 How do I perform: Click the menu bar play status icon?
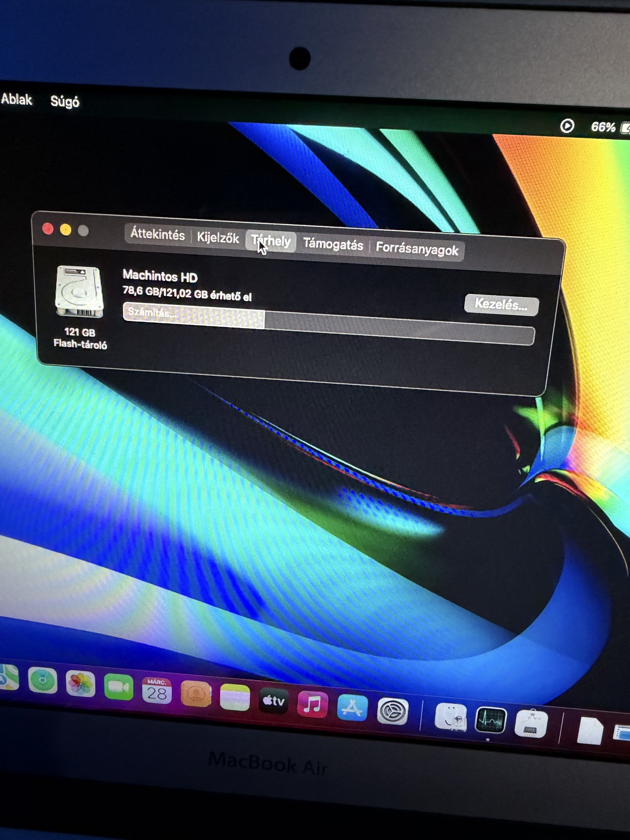[567, 126]
